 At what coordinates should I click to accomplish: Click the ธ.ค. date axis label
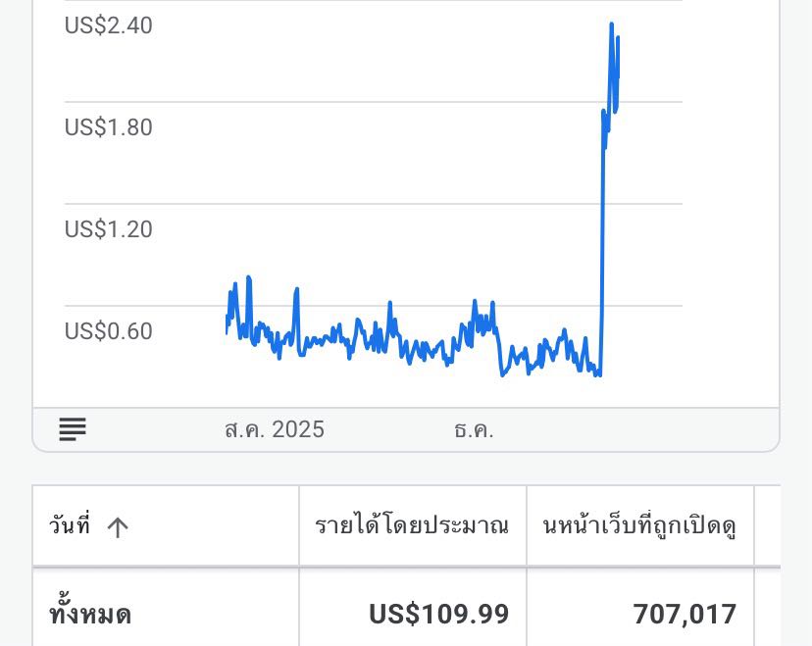tap(474, 429)
